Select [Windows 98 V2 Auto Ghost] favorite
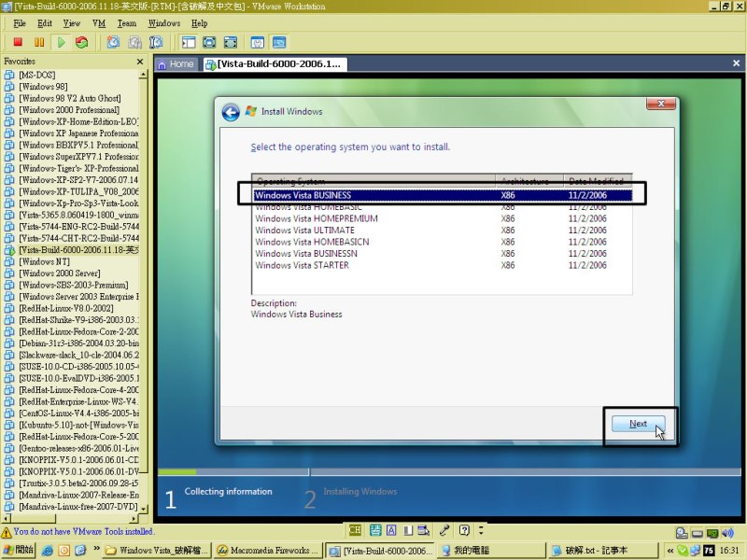 [x=69, y=99]
